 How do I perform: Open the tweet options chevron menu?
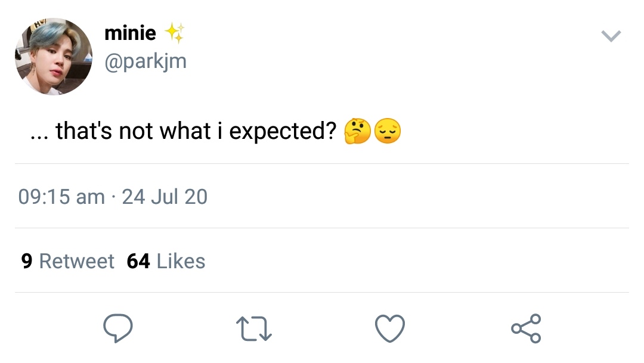[x=611, y=36]
